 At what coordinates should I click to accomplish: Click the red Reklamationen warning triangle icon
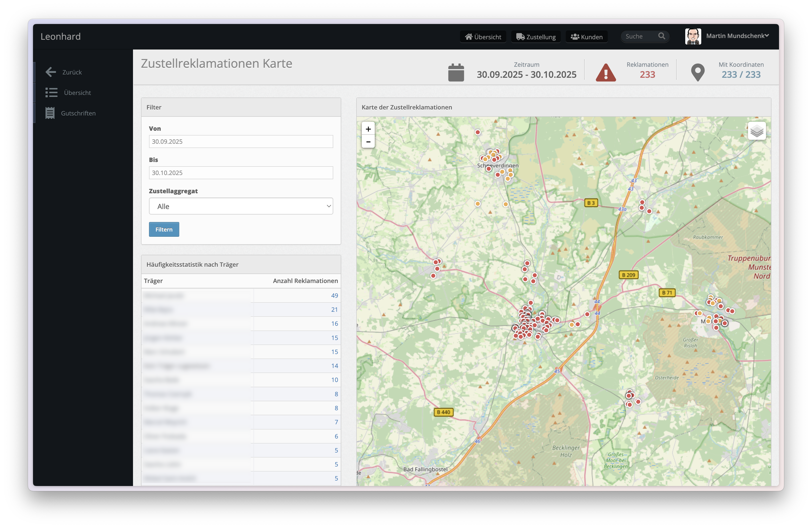coord(605,72)
